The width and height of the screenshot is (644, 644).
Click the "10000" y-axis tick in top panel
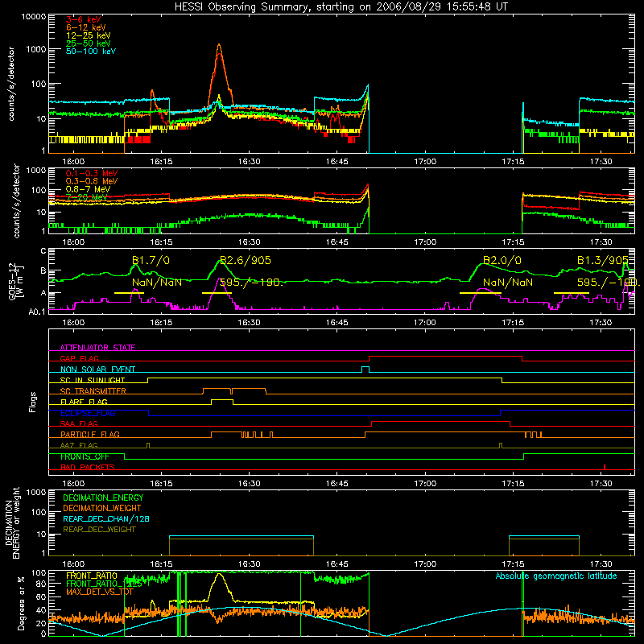pyautogui.click(x=34, y=17)
